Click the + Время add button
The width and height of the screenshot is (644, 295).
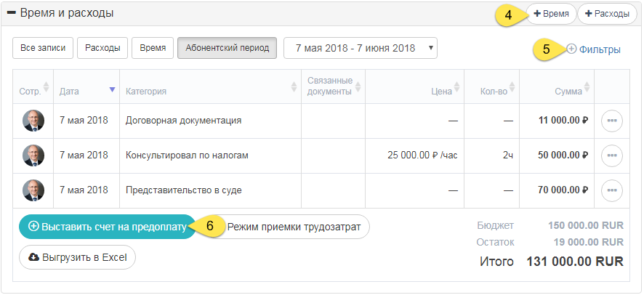click(550, 14)
